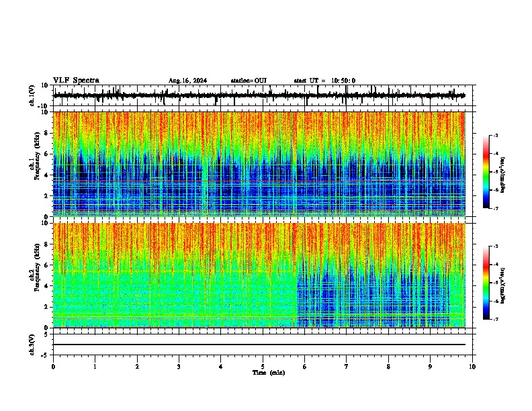Click time-axis tick label "1"
This screenshot has height=411, width=532.
pyautogui.click(x=95, y=367)
